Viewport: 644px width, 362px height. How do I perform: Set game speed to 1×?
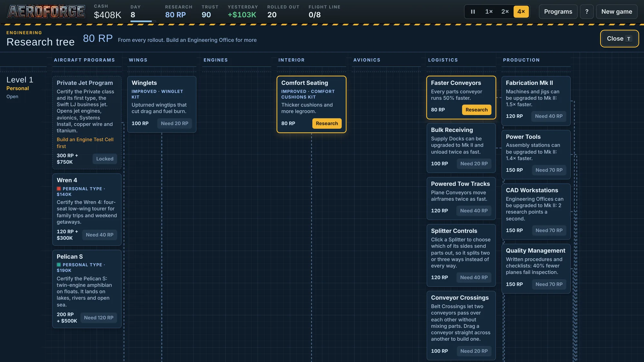[489, 12]
